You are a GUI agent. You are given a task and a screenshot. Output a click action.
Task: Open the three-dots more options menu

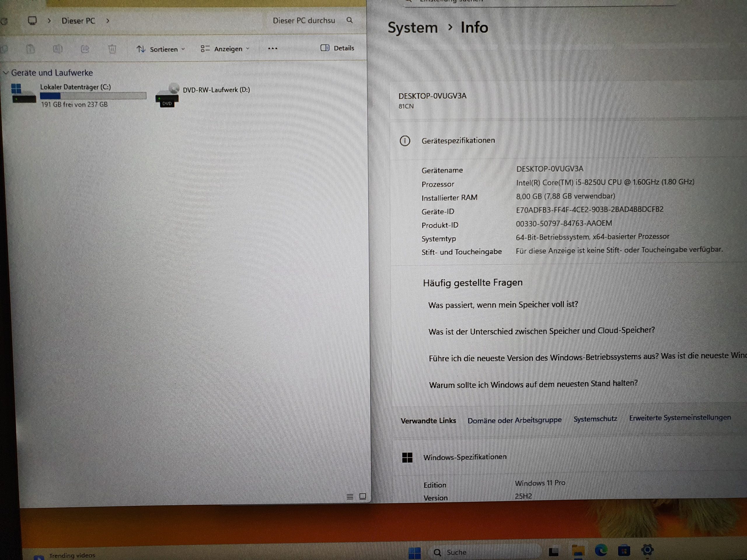pyautogui.click(x=273, y=49)
